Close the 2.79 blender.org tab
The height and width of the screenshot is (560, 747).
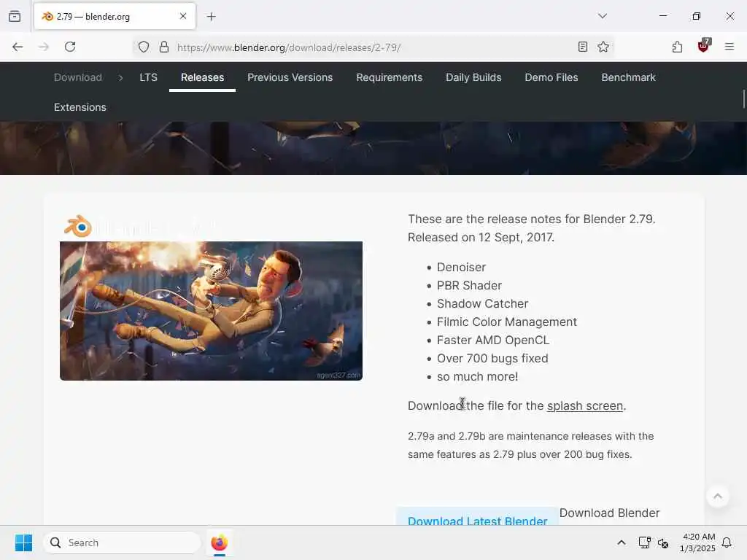pyautogui.click(x=183, y=16)
